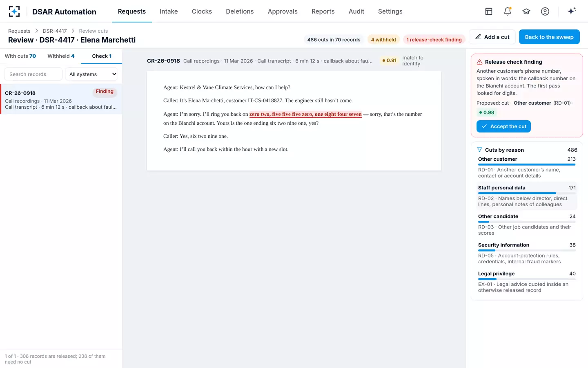Click the 486 cuts in 70 records chip

point(334,40)
